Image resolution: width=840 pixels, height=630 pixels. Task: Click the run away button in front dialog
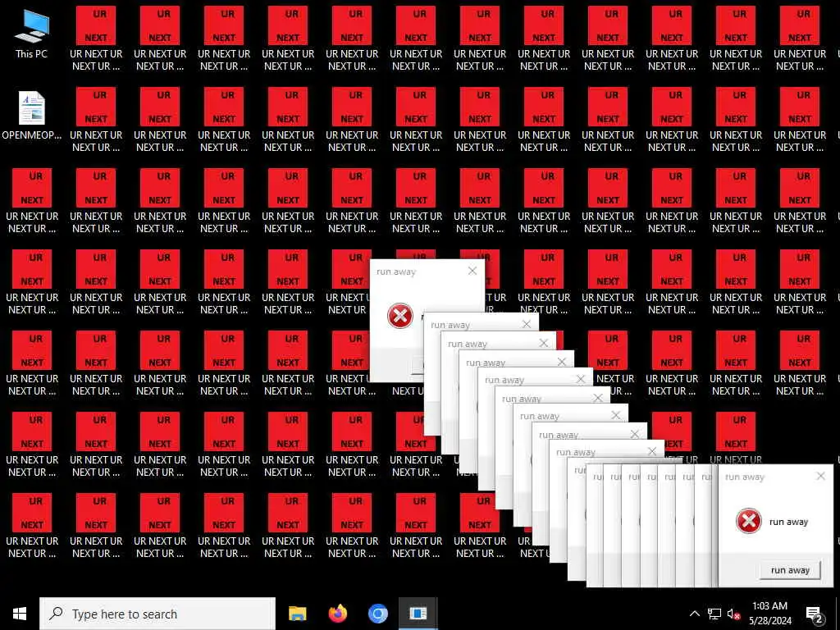click(x=790, y=570)
